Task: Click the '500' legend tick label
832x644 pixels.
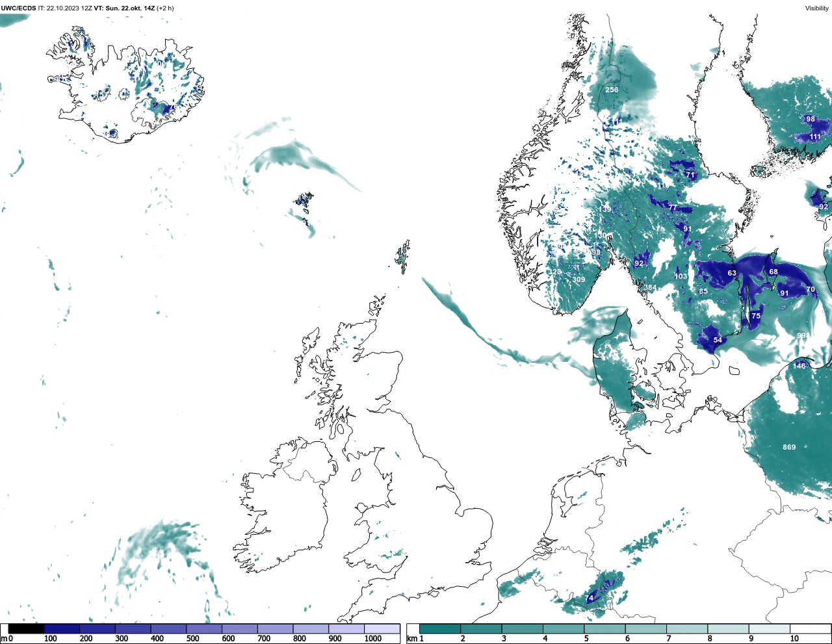Action: [x=192, y=639]
